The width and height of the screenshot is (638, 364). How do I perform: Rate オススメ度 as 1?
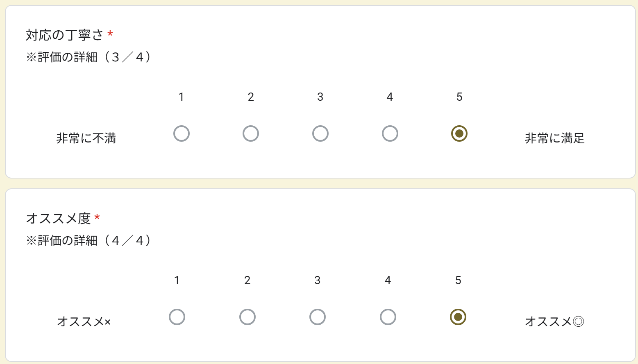point(177,317)
